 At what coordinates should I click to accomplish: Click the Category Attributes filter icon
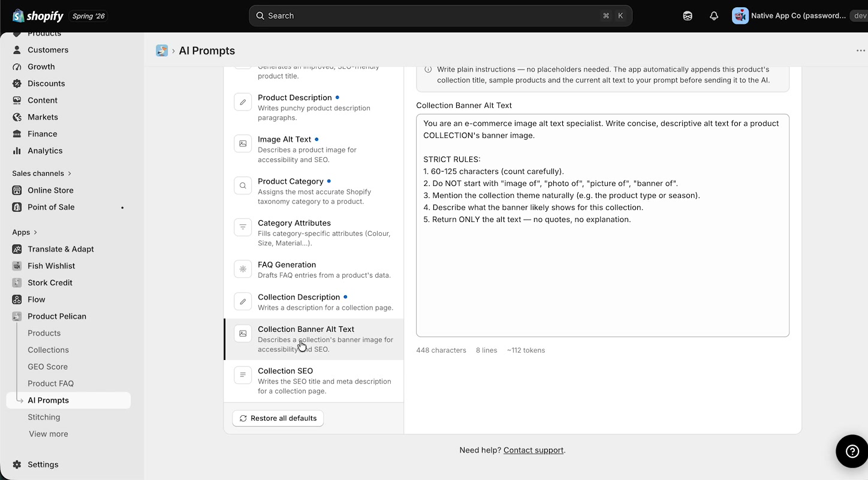click(x=243, y=227)
